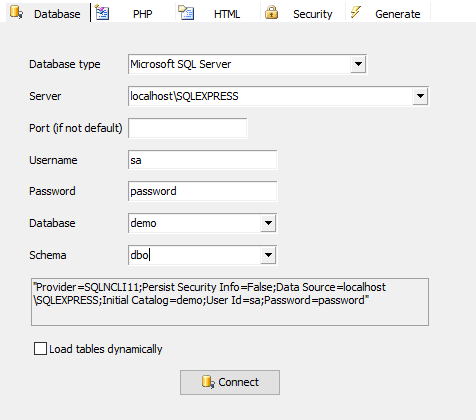Viewport: 476px width, 420px height.
Task: Click the HTML tab page icon
Action: click(186, 13)
